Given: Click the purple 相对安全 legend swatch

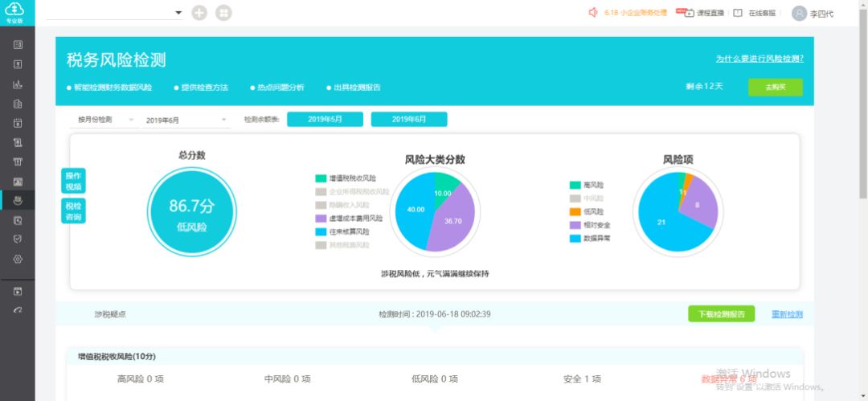Looking at the screenshot, I should point(575,225).
